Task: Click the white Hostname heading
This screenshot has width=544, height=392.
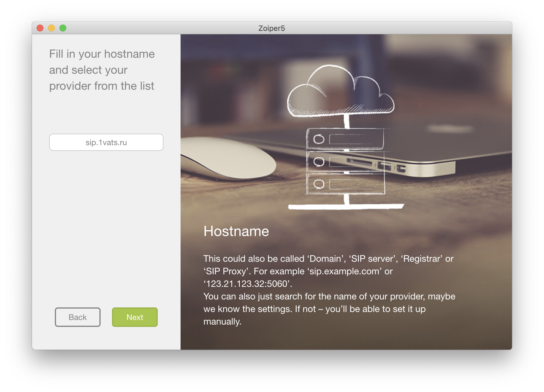Action: (x=236, y=231)
